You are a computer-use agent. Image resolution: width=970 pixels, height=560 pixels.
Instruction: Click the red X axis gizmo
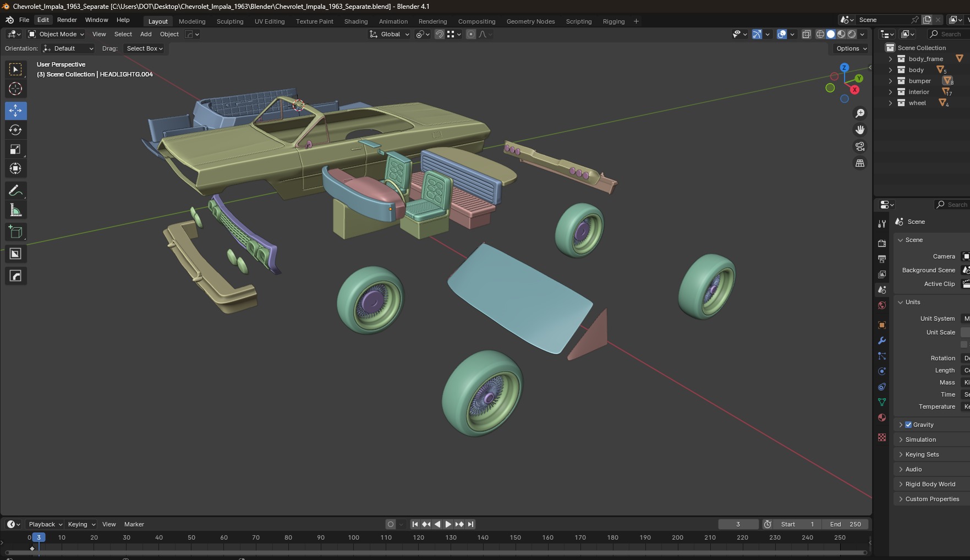click(x=854, y=90)
